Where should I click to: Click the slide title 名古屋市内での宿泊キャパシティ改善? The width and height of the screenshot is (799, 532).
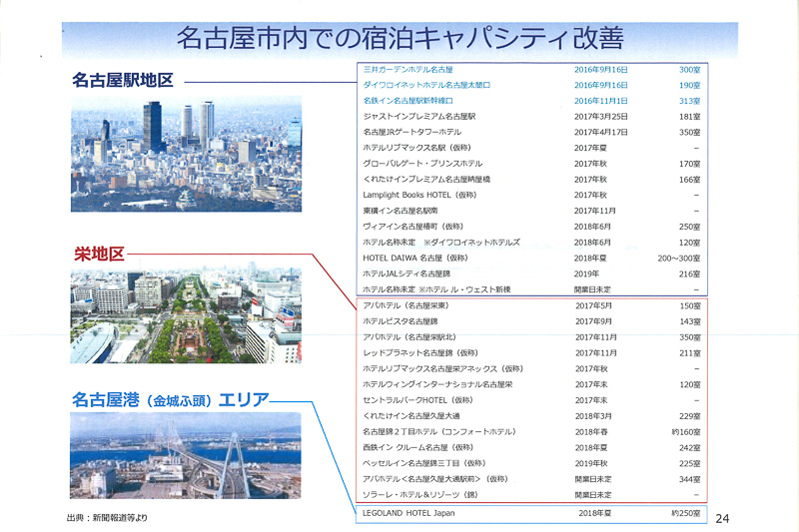click(400, 38)
